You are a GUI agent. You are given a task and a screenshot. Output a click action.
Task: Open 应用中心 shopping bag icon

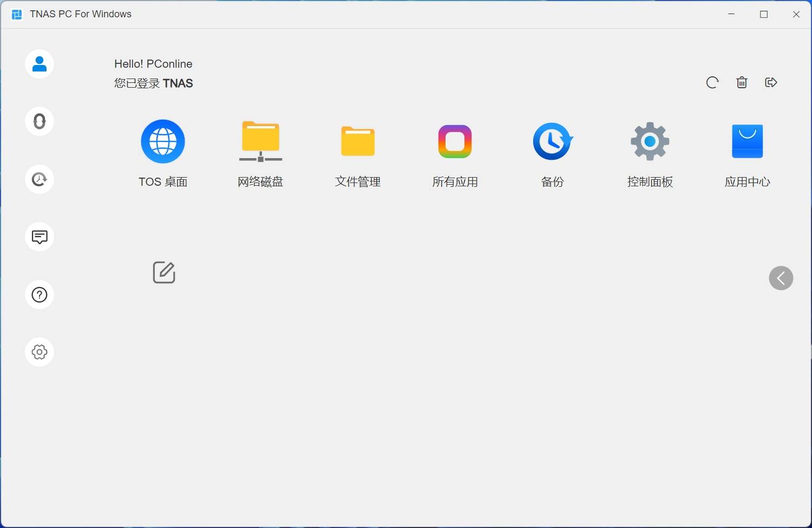click(748, 141)
